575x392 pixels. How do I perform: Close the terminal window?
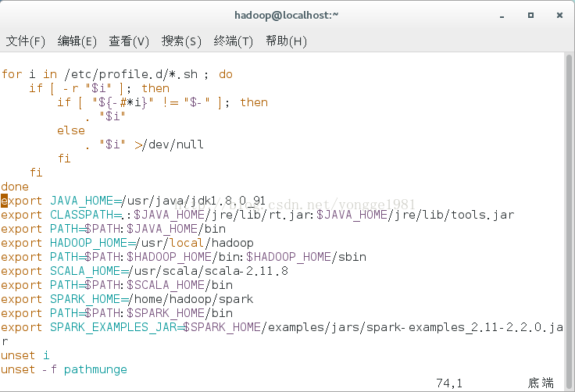[559, 16]
